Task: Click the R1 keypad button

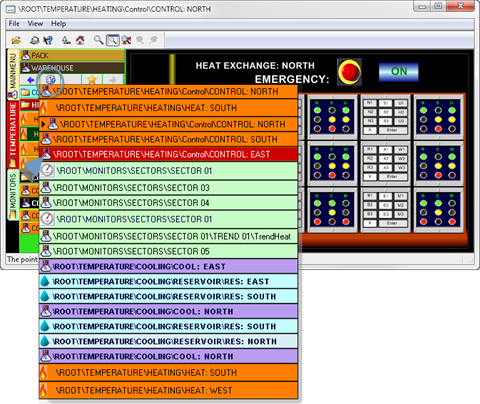Action: point(370,150)
